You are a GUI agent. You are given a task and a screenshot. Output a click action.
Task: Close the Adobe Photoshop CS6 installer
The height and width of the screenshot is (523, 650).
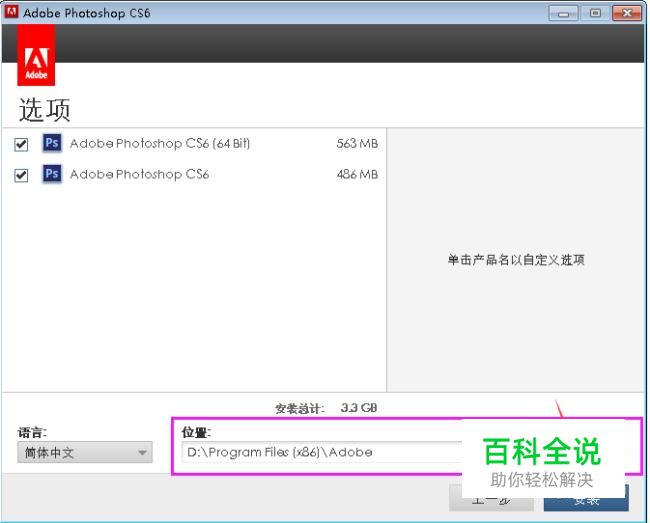click(627, 13)
